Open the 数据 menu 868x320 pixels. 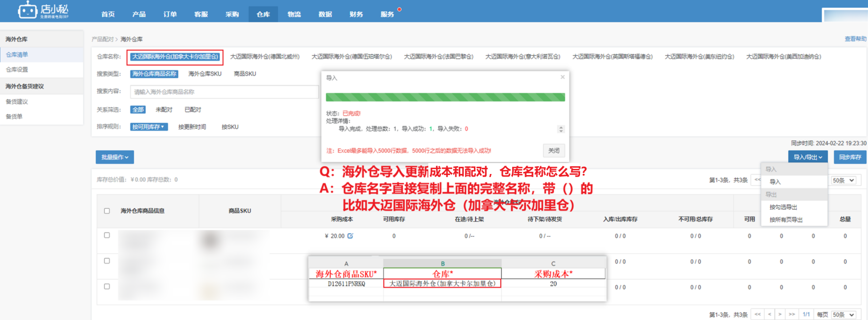pyautogui.click(x=325, y=14)
